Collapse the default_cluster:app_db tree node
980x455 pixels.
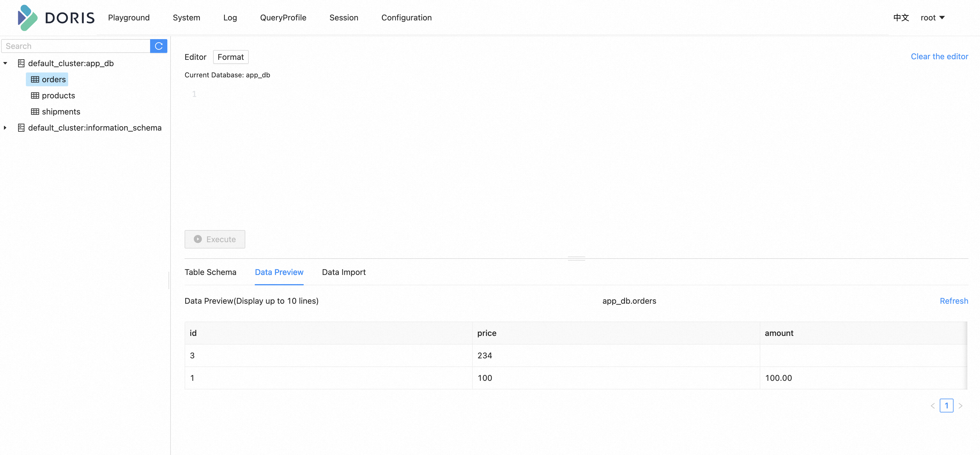coord(5,63)
